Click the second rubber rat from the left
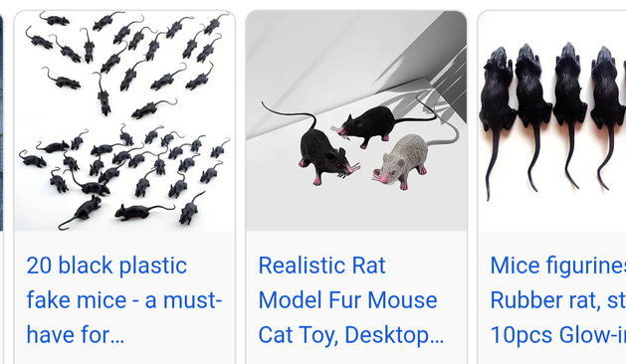626x364 pixels. pyautogui.click(x=533, y=115)
